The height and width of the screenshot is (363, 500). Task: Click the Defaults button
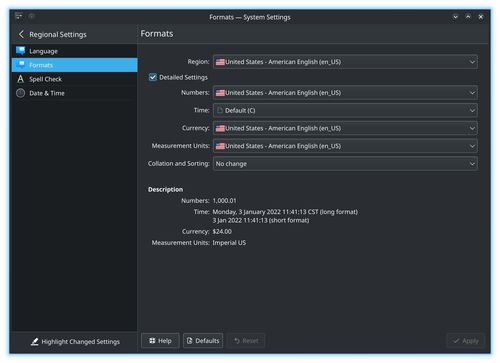[x=203, y=341]
